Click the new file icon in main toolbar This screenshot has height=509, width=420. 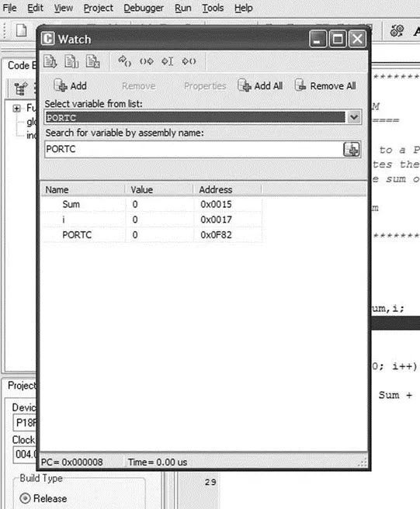pos(22,30)
